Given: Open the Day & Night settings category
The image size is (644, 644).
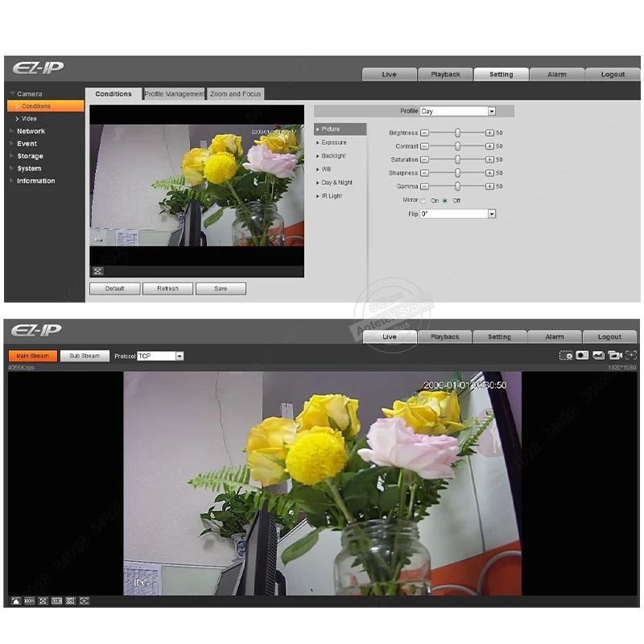Looking at the screenshot, I should click(336, 183).
